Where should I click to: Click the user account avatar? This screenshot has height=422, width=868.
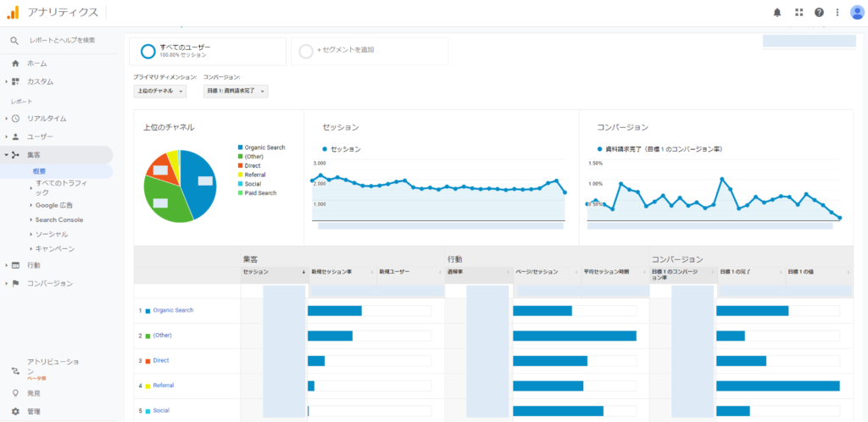coord(857,12)
